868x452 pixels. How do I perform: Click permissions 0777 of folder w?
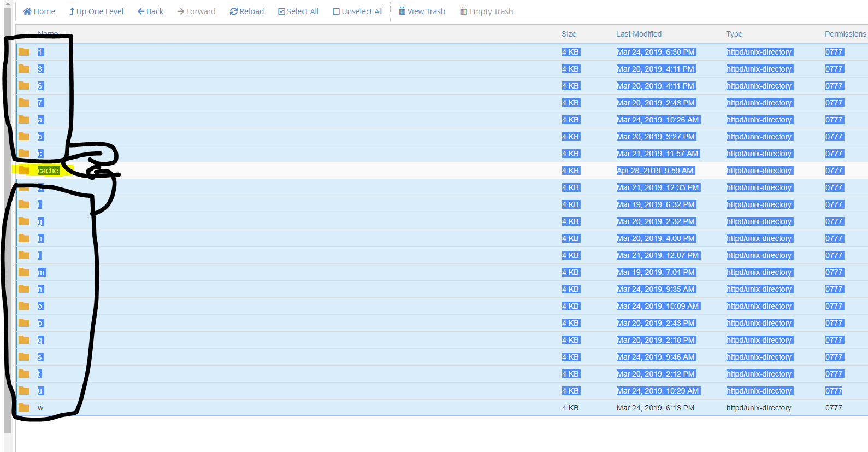834,408
